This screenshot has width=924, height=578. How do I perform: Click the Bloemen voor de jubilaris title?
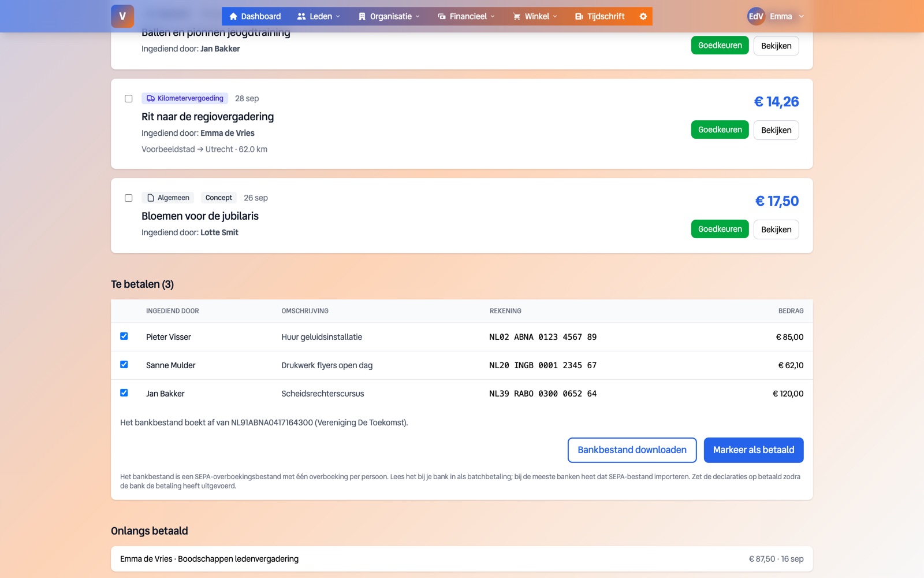(200, 216)
